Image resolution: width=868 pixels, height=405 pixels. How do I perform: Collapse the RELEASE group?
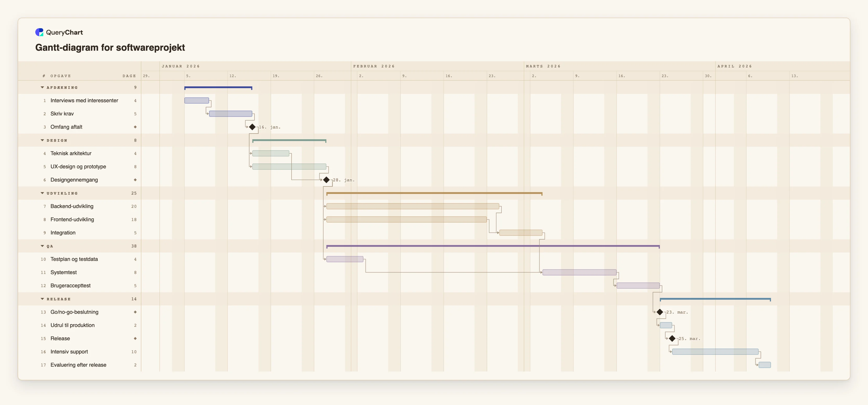tap(43, 299)
